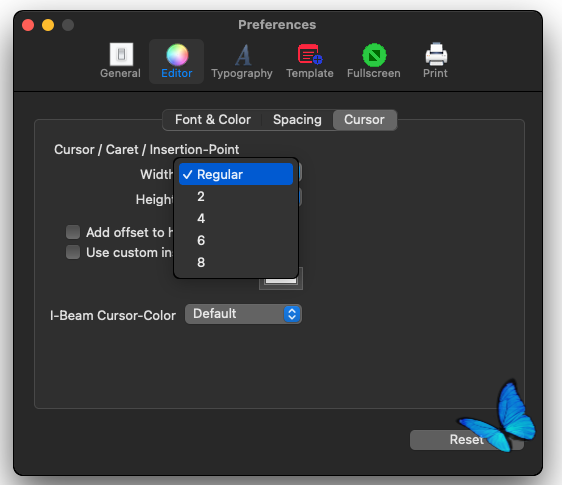Switch to the Font & Color tab

point(213,120)
